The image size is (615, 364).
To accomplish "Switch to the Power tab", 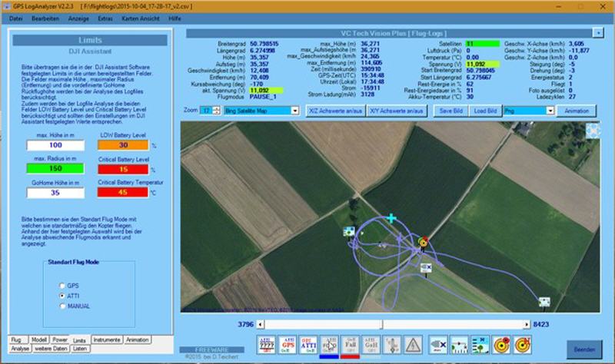I will point(60,339).
